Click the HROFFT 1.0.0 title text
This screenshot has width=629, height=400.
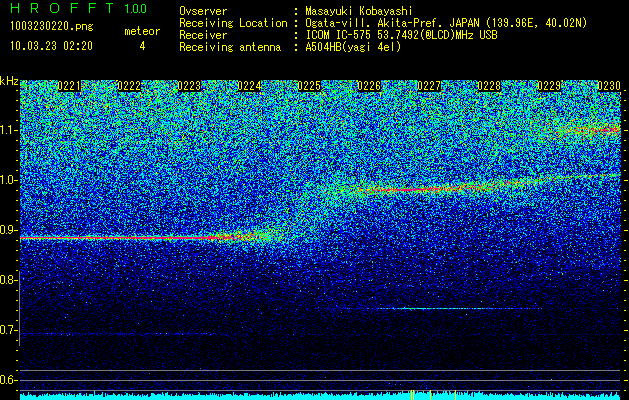pyautogui.click(x=79, y=8)
